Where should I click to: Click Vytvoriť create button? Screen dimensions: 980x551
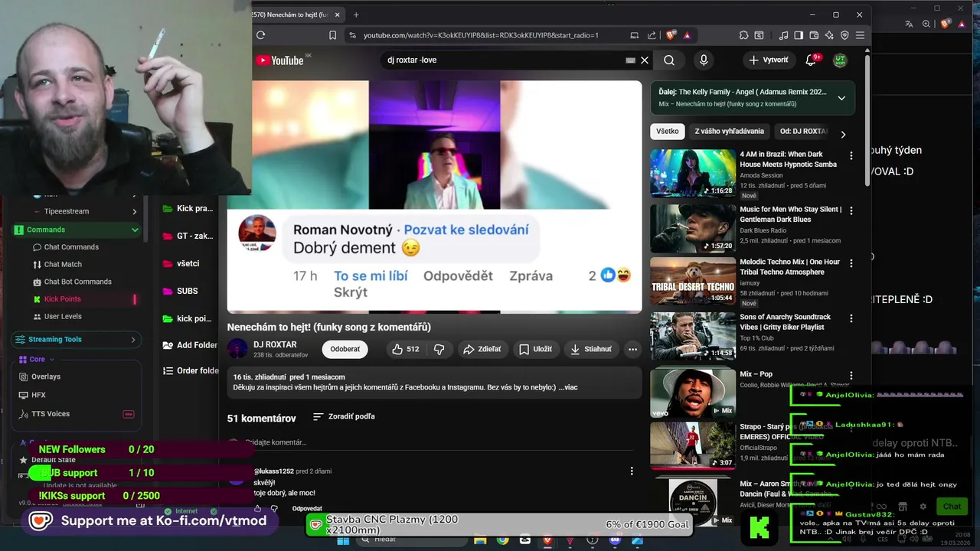click(769, 60)
